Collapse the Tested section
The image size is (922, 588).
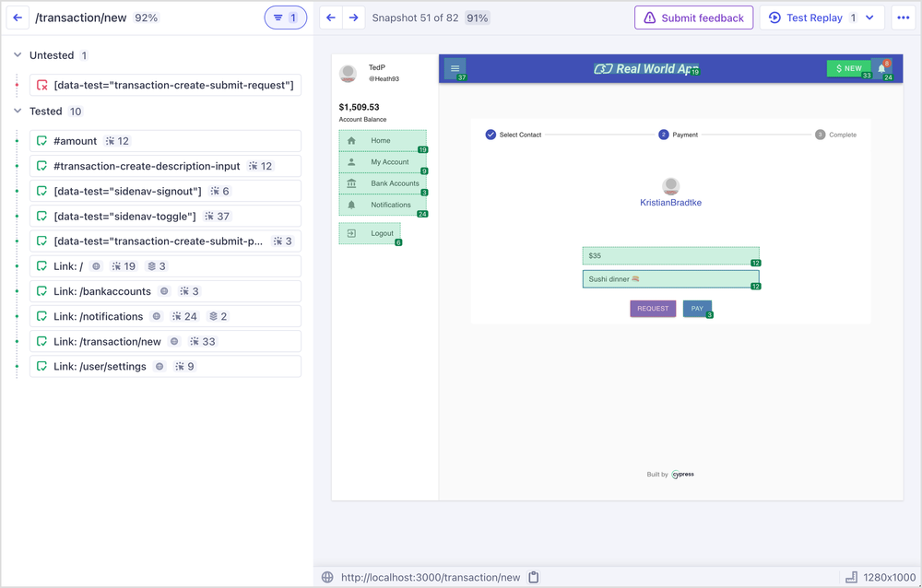click(18, 112)
